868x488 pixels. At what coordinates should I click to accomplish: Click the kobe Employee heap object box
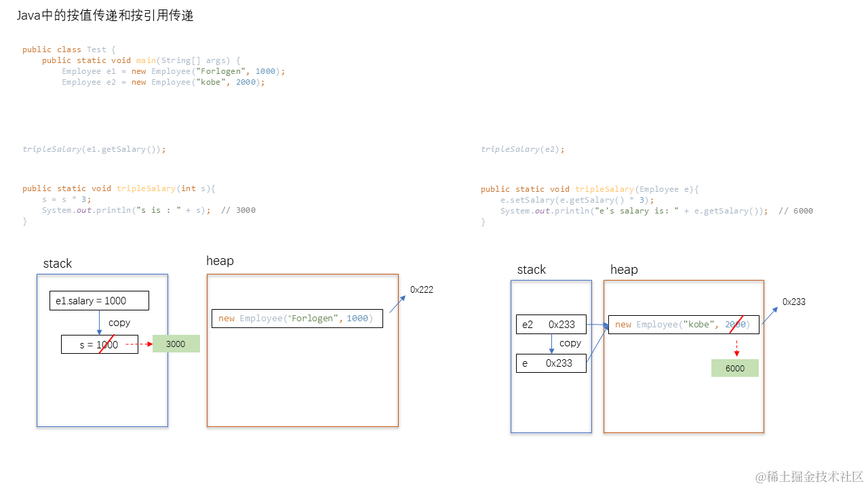click(x=684, y=325)
